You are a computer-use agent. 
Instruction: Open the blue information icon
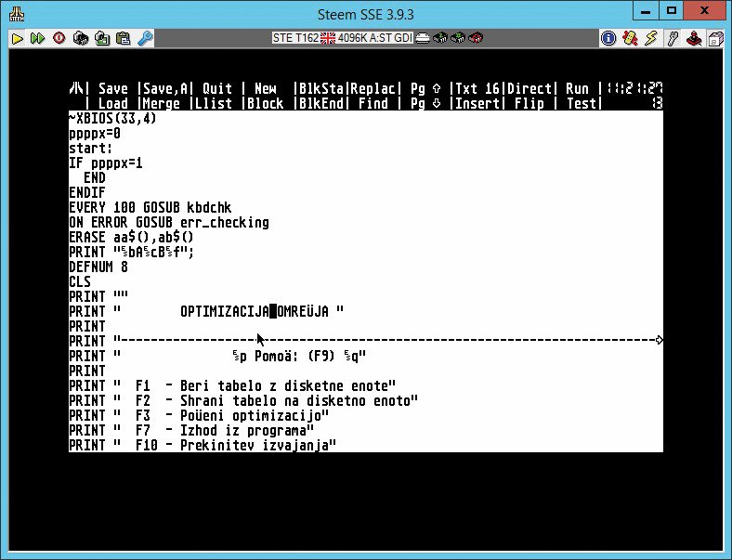click(608, 38)
